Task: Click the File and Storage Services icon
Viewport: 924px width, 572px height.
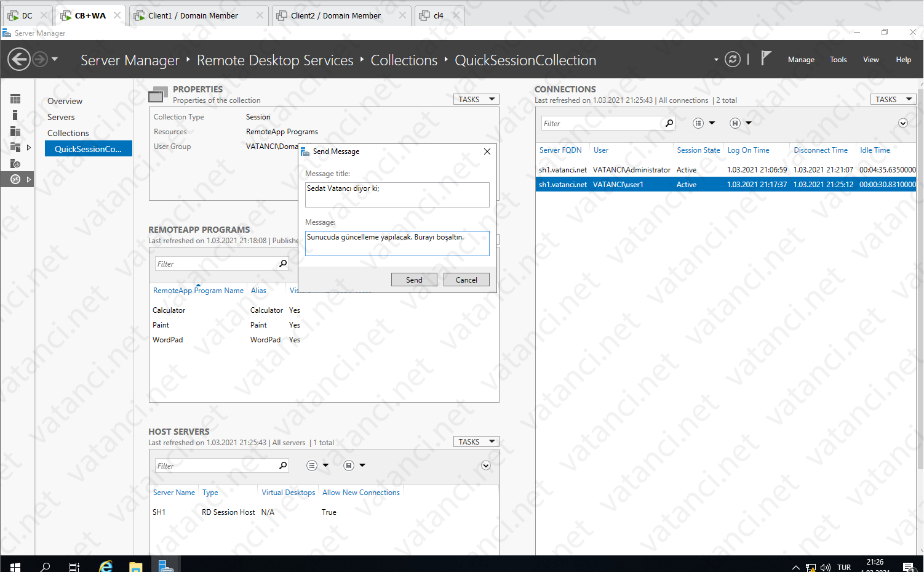Action: coord(15,147)
